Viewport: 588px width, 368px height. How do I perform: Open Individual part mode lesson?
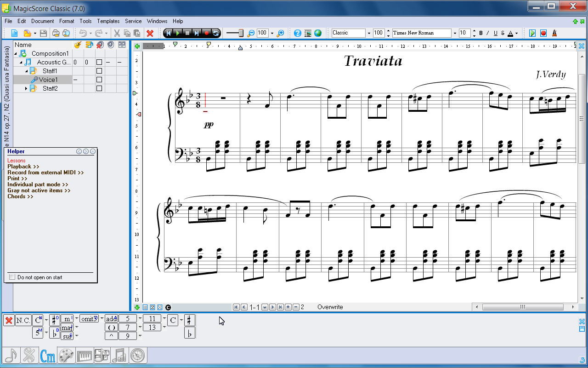pos(38,184)
